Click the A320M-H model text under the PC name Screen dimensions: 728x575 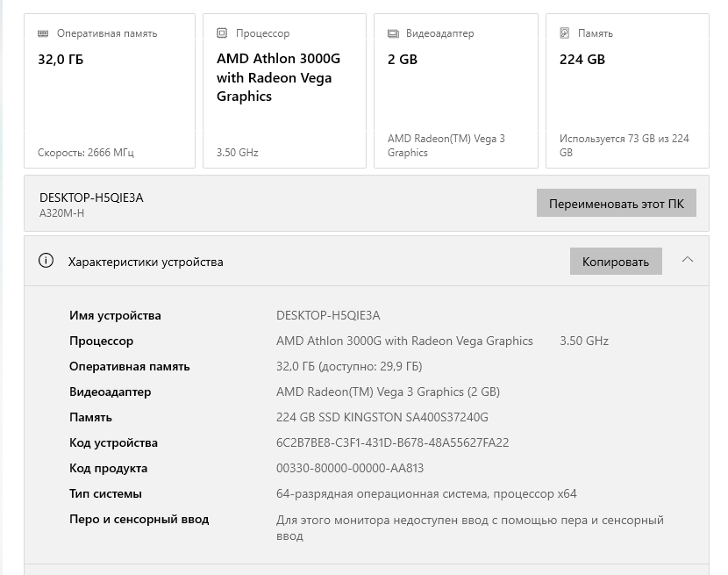[x=63, y=213]
